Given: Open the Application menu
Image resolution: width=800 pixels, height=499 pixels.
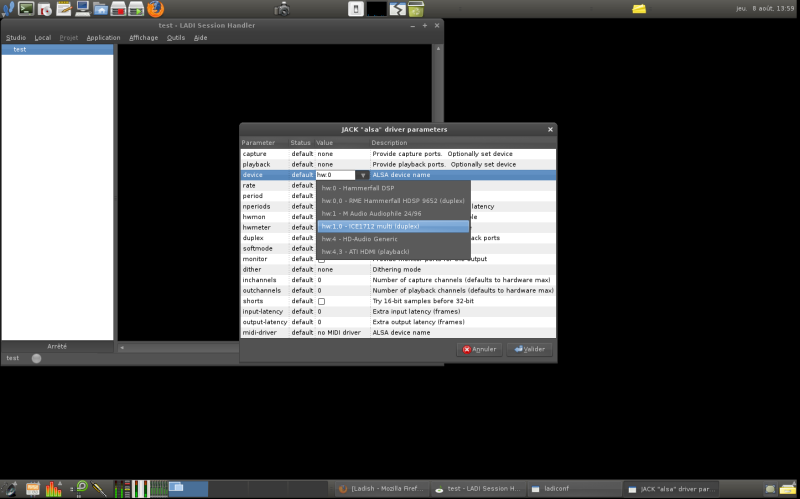Looking at the screenshot, I should (x=103, y=38).
